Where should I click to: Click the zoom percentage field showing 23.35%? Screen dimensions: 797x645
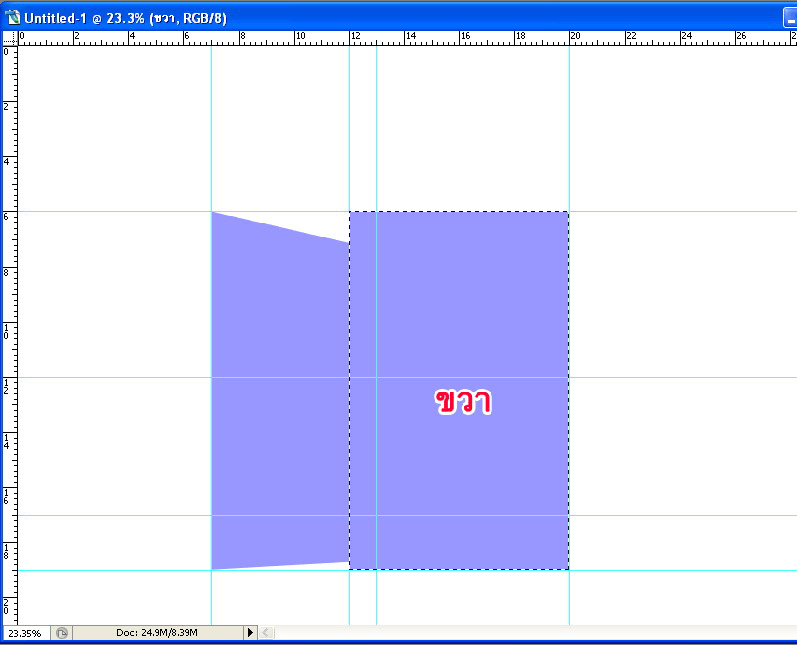tap(25, 633)
